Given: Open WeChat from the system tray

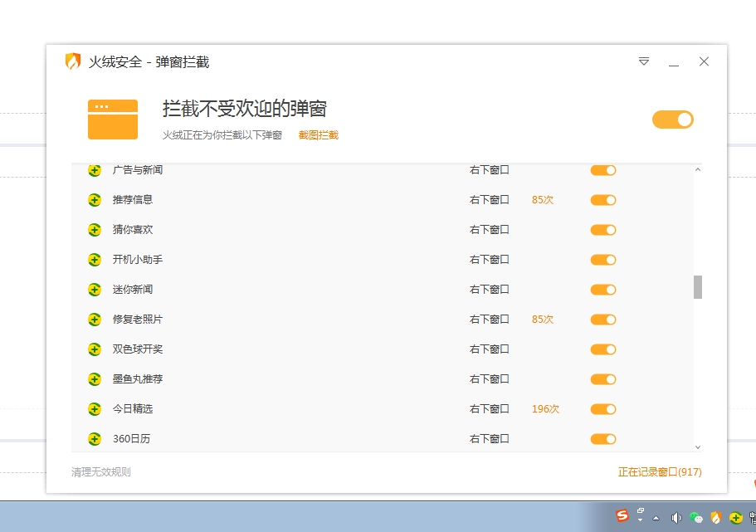Looking at the screenshot, I should point(696,518).
